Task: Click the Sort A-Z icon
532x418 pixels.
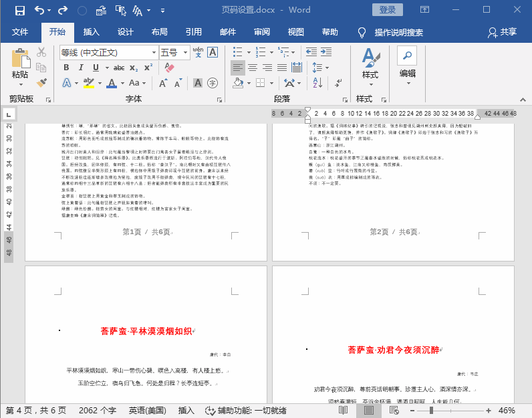Action: pos(317,82)
